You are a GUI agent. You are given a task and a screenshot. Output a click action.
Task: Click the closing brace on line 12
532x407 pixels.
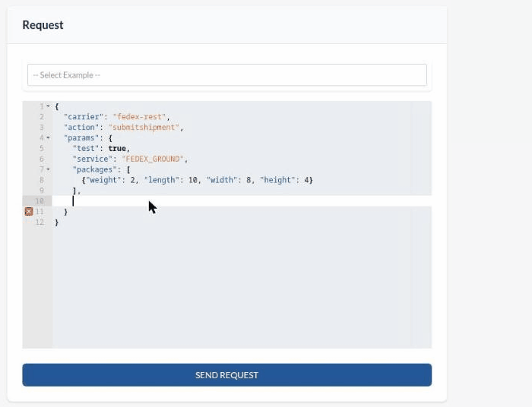[x=57, y=222]
